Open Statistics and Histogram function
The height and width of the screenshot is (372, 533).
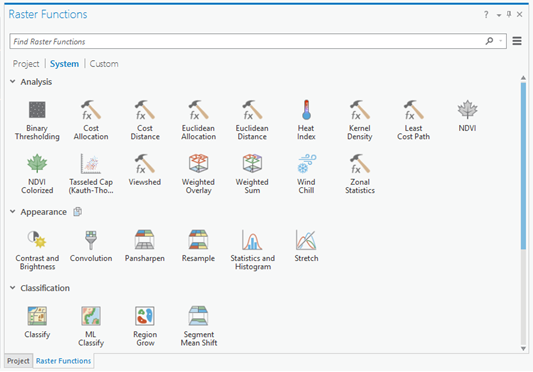click(252, 250)
